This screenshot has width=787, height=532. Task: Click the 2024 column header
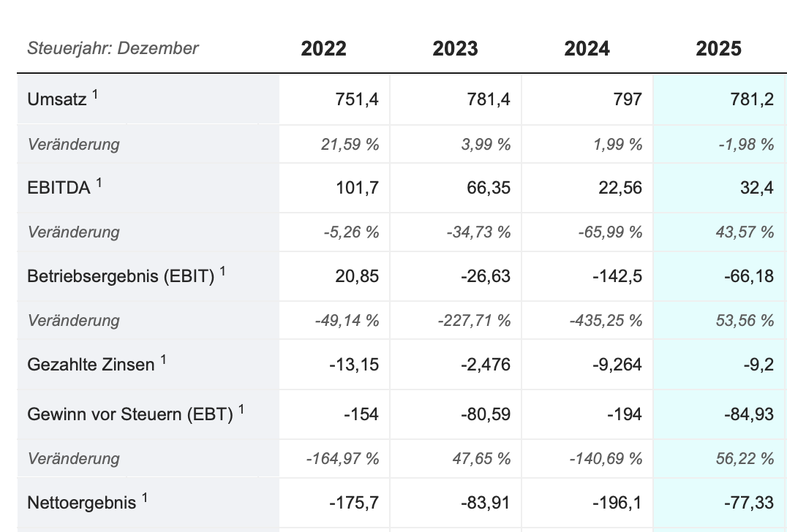point(587,49)
